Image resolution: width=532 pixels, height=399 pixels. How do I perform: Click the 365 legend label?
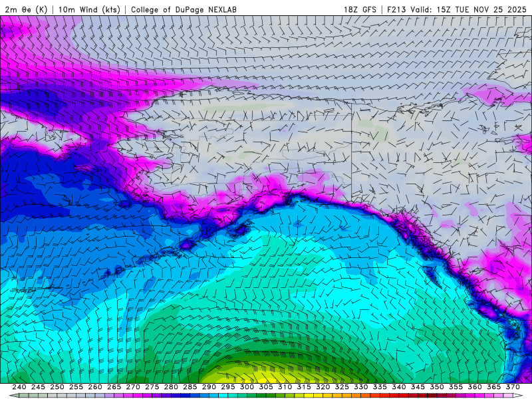click(x=494, y=387)
